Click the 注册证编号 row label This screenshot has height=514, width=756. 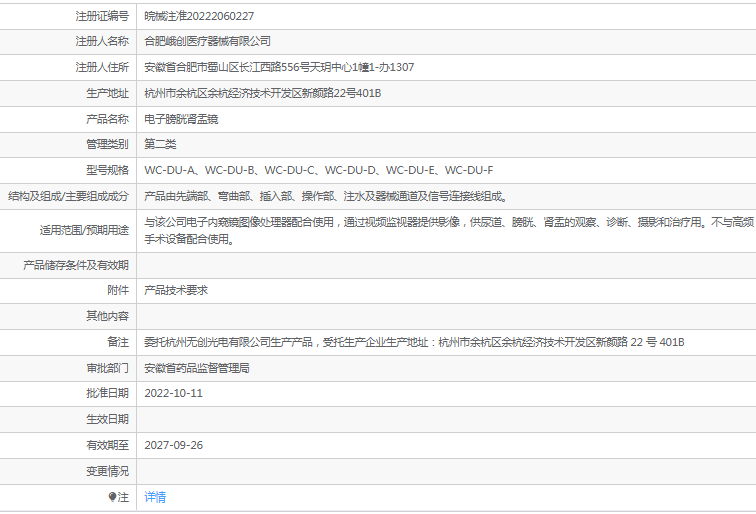tap(102, 16)
